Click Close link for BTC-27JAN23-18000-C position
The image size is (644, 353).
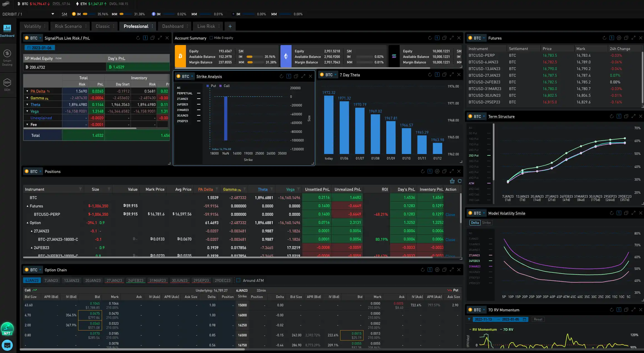[x=450, y=240]
